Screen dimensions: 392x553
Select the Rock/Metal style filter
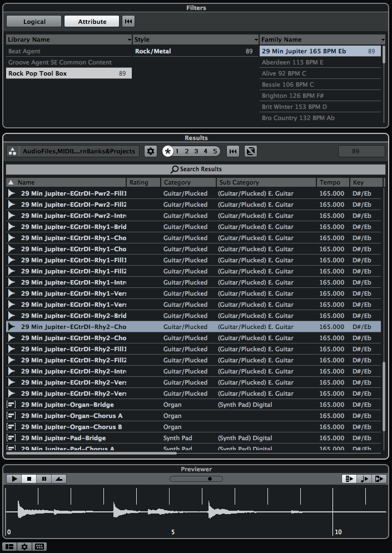click(196, 51)
